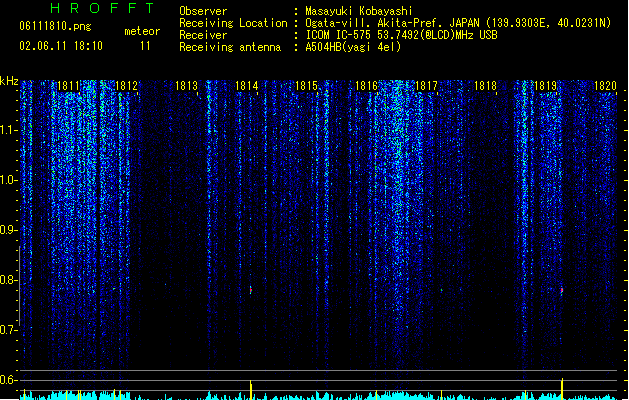Click the ICOM IC-575 receiver frequency text
Viewport: 629px width, 400px height.
tap(402, 35)
